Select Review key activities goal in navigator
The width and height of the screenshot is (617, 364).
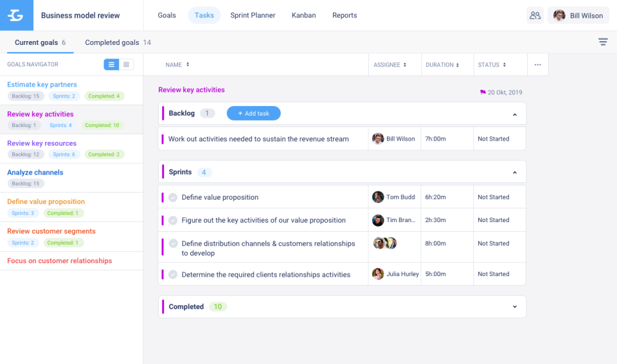[40, 114]
